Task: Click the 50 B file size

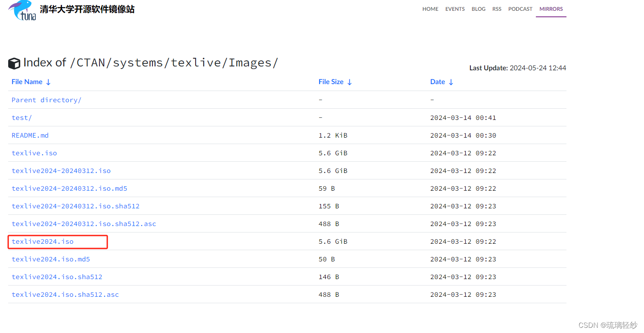Action: pos(327,259)
